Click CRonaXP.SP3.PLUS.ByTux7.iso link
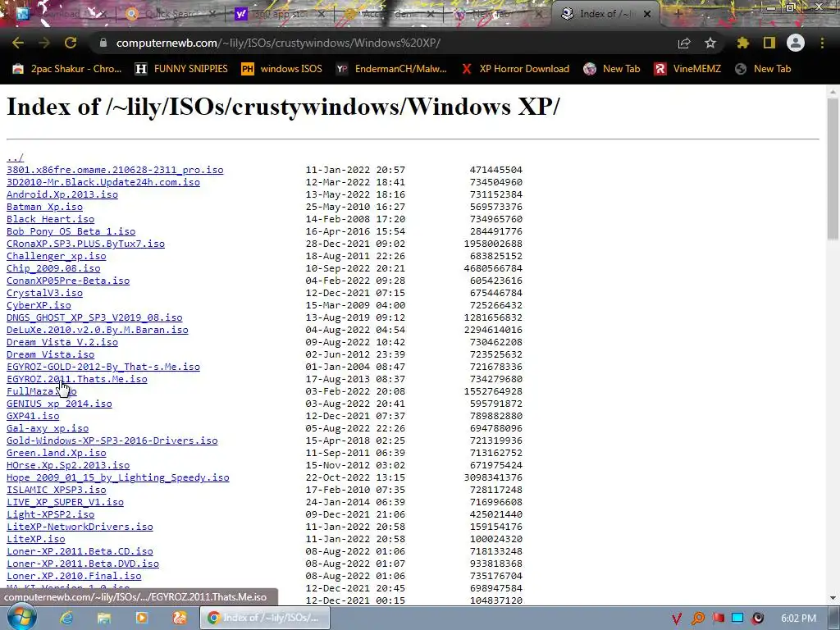The width and height of the screenshot is (840, 630). tap(85, 244)
